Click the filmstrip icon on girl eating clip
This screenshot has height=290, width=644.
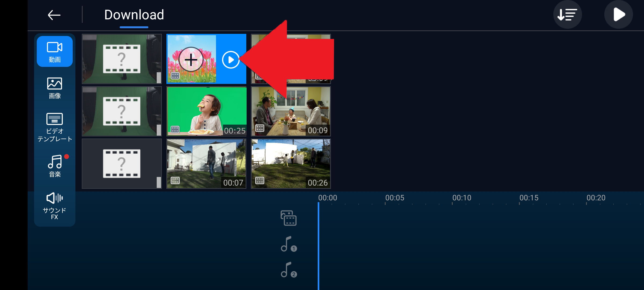(x=175, y=130)
